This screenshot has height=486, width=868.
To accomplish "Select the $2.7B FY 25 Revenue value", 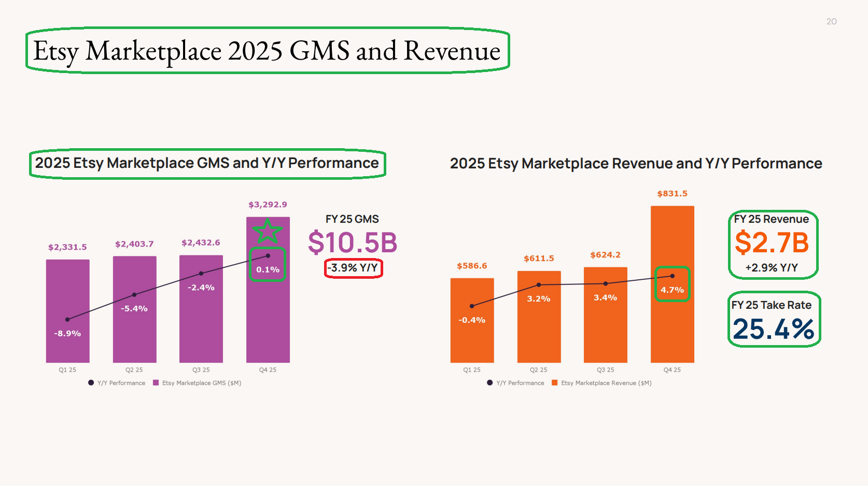I will (x=772, y=242).
